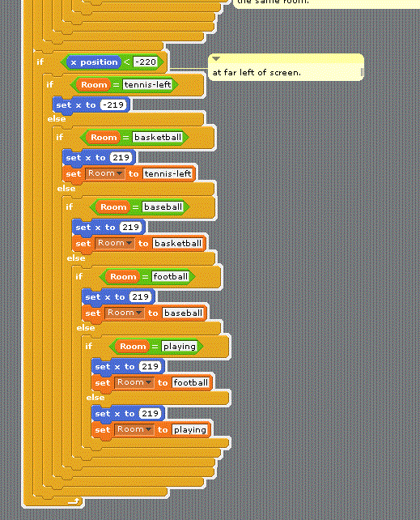Click the 'set x to -219' block label
The width and height of the screenshot is (420, 520).
point(76,105)
